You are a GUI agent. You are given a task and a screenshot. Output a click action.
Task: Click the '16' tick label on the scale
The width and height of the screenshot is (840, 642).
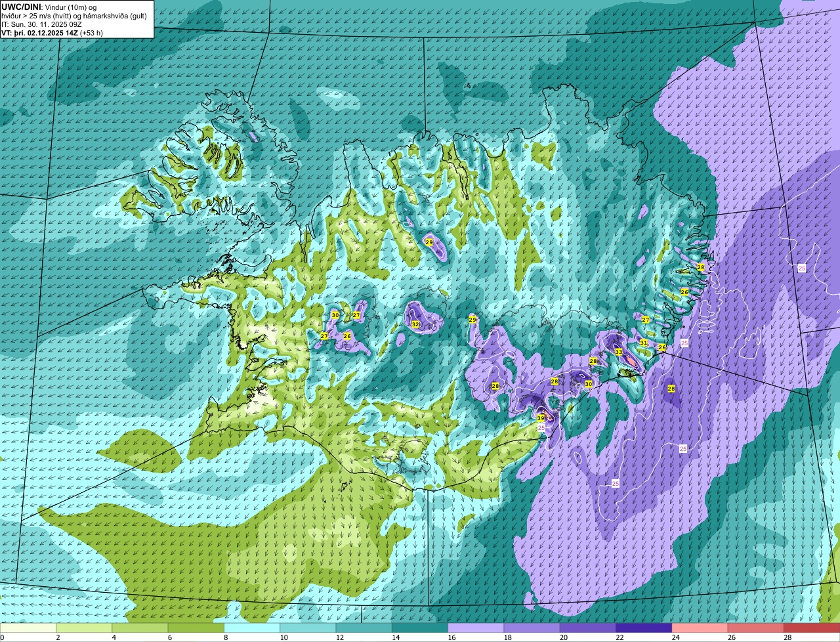point(451,637)
